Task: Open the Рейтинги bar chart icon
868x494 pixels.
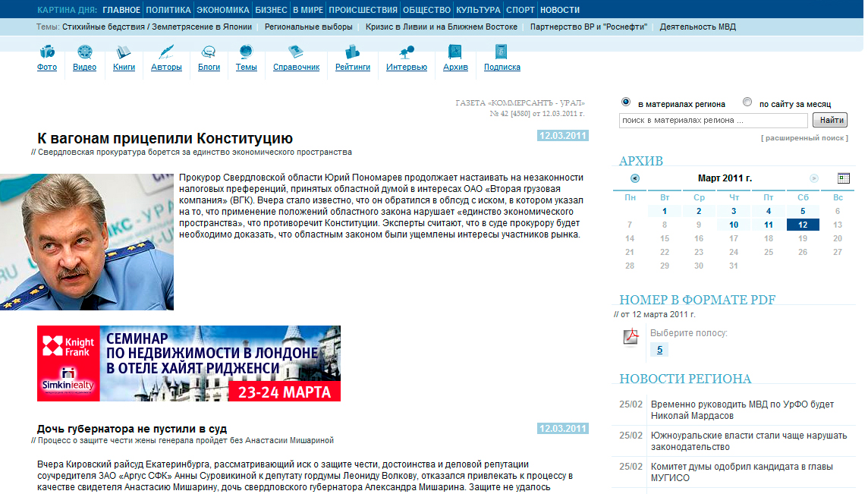Action: [x=353, y=52]
